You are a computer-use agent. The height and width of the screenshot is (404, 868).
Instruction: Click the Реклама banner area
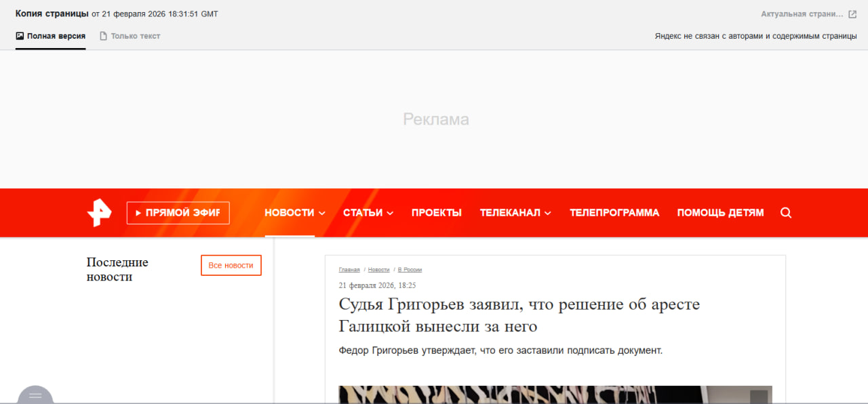click(435, 120)
